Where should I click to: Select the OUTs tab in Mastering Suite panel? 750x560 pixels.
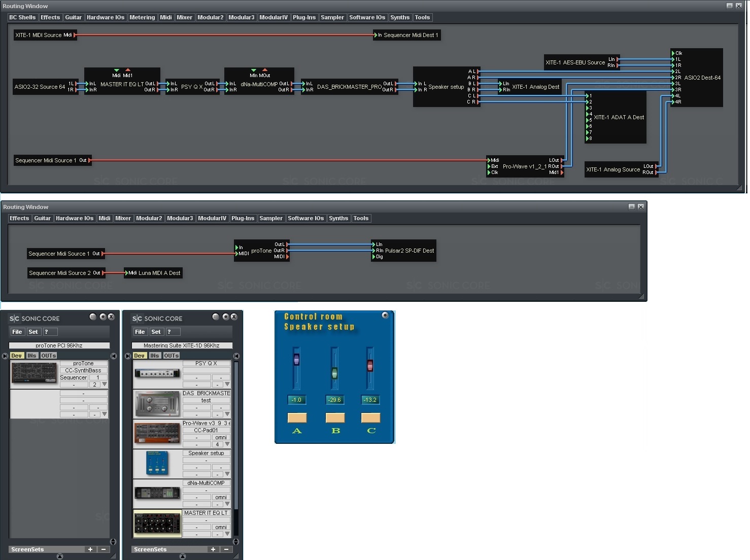tap(172, 356)
